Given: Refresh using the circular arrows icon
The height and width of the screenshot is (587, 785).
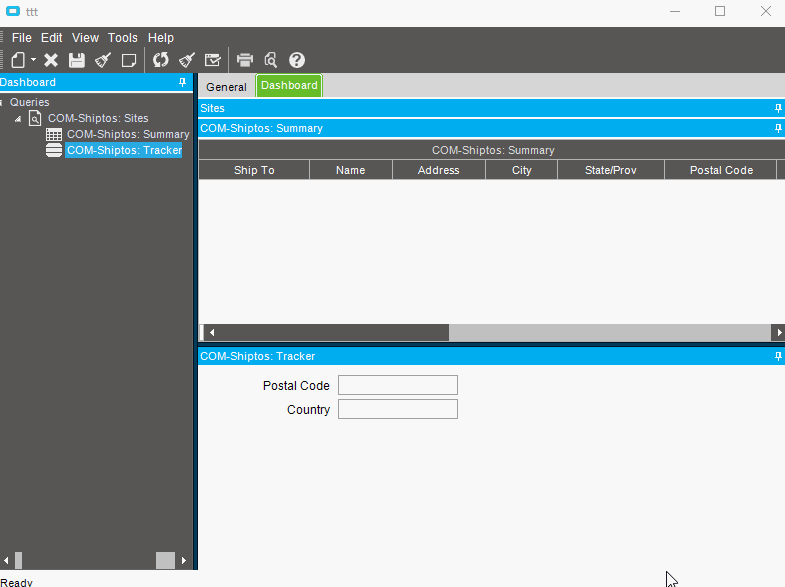Looking at the screenshot, I should [x=161, y=60].
